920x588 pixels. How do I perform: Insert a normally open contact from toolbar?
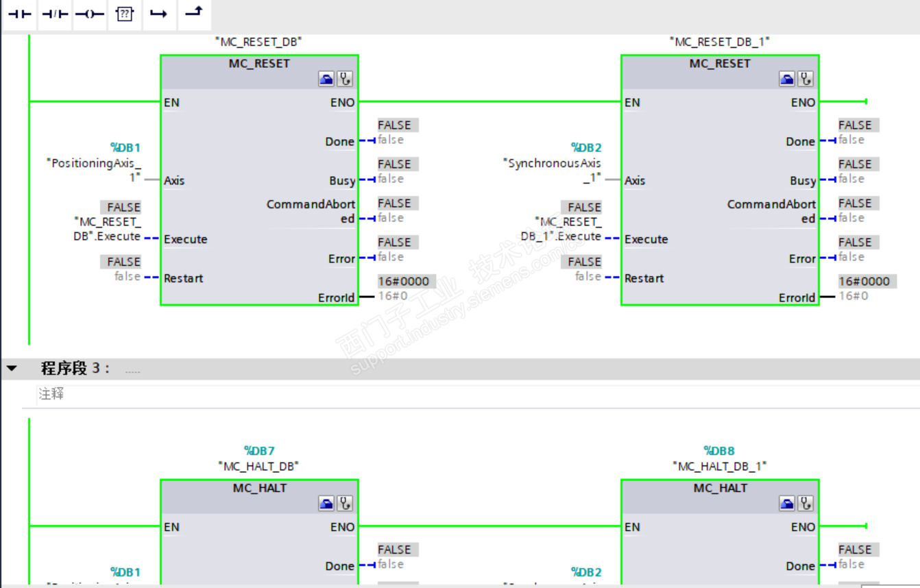(20, 14)
